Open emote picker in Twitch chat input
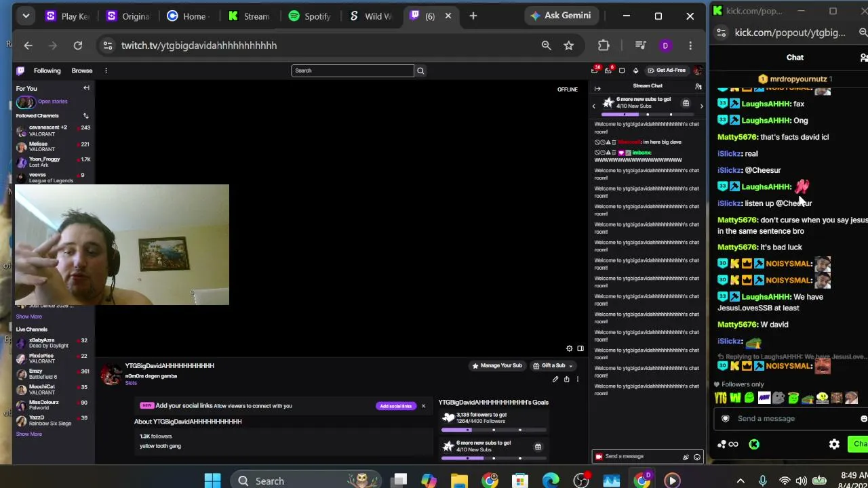This screenshot has height=488, width=868. 697,457
